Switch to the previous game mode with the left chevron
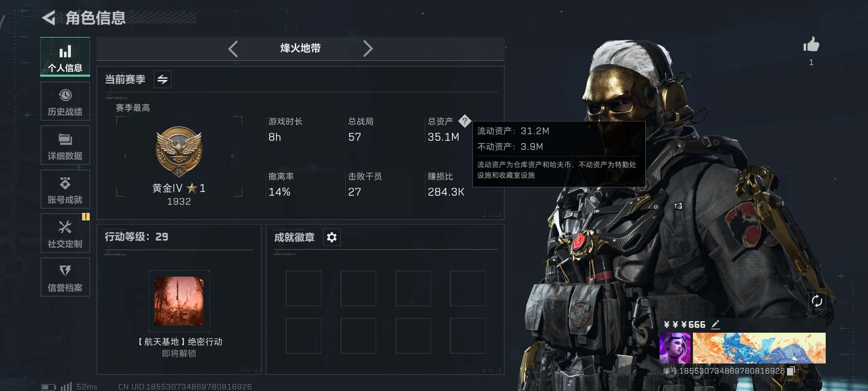The width and height of the screenshot is (868, 391). tap(233, 49)
